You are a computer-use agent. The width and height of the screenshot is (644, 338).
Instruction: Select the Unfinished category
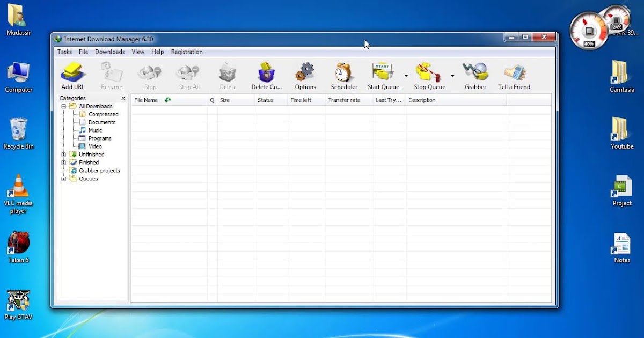[91, 155]
